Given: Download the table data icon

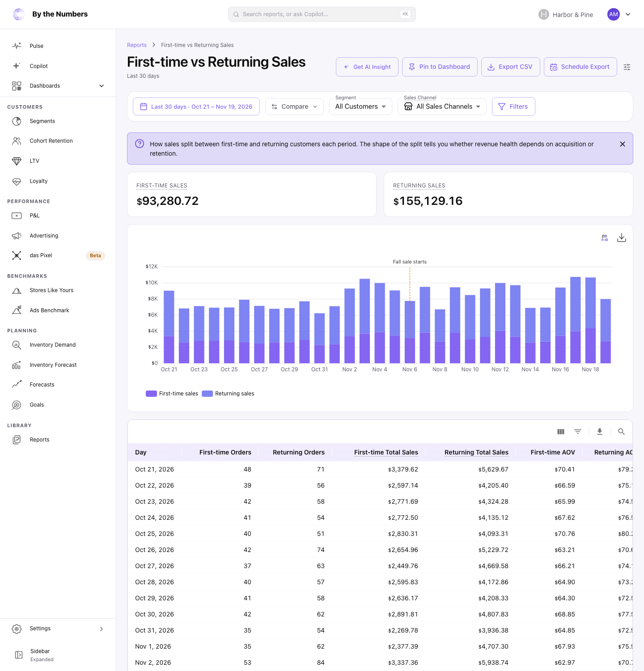Looking at the screenshot, I should [x=600, y=432].
